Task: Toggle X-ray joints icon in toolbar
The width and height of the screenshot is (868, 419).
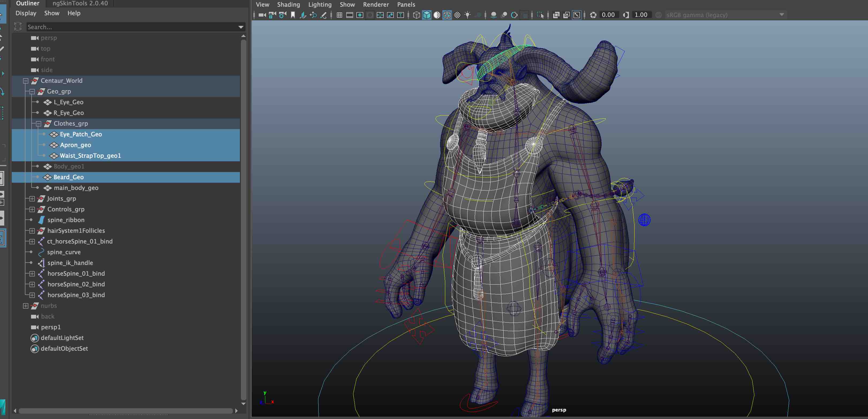Action: tap(576, 15)
